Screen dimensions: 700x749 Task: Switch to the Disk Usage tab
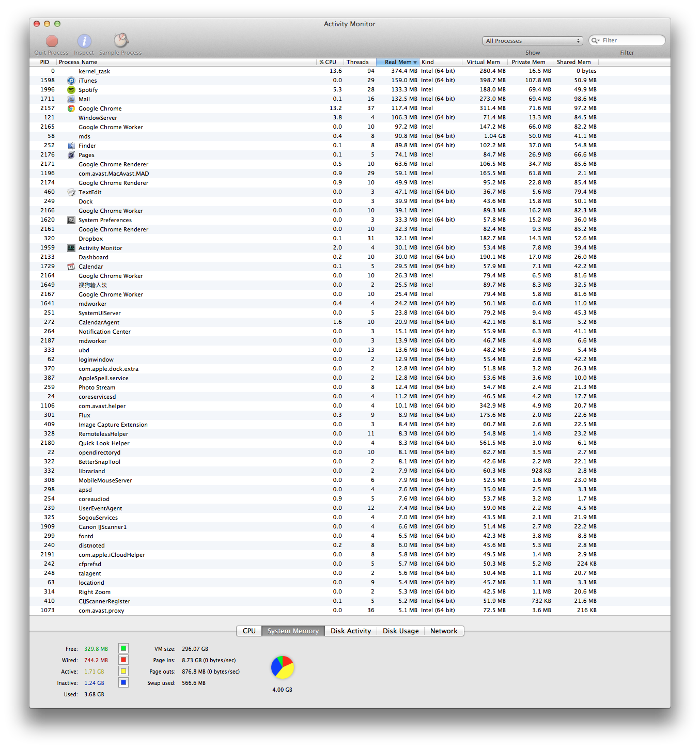tap(401, 631)
